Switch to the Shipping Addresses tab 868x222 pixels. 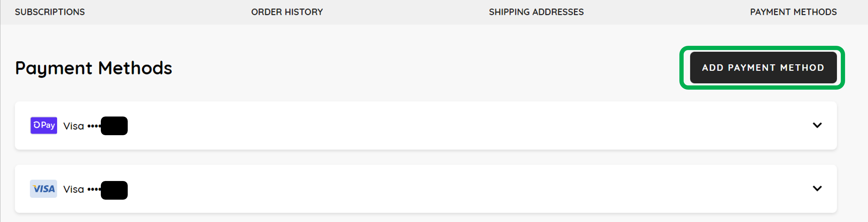pos(536,12)
